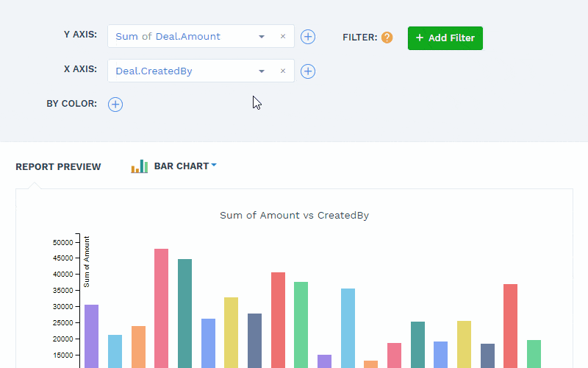The image size is (588, 368).
Task: Click the bar chart type icon
Action: click(x=140, y=166)
